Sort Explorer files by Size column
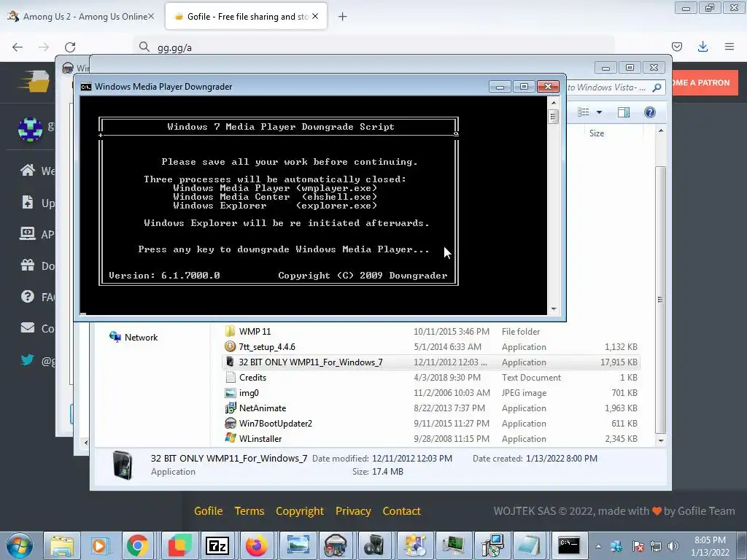The width and height of the screenshot is (747, 560). point(597,133)
